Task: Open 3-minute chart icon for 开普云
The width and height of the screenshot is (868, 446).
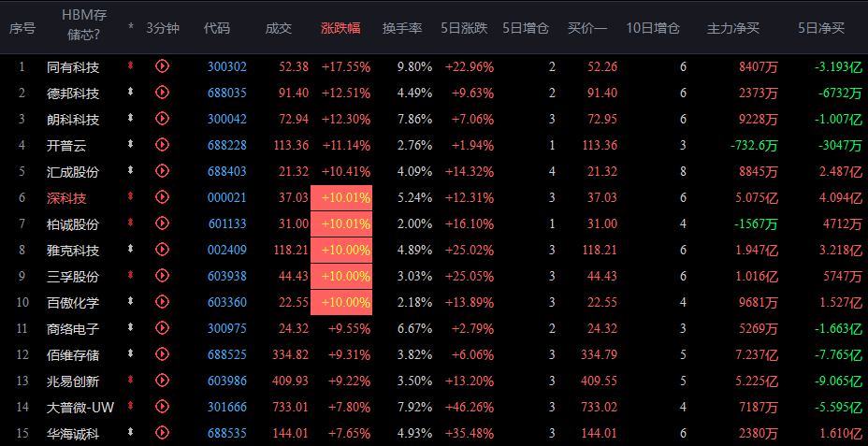Action: (x=162, y=145)
